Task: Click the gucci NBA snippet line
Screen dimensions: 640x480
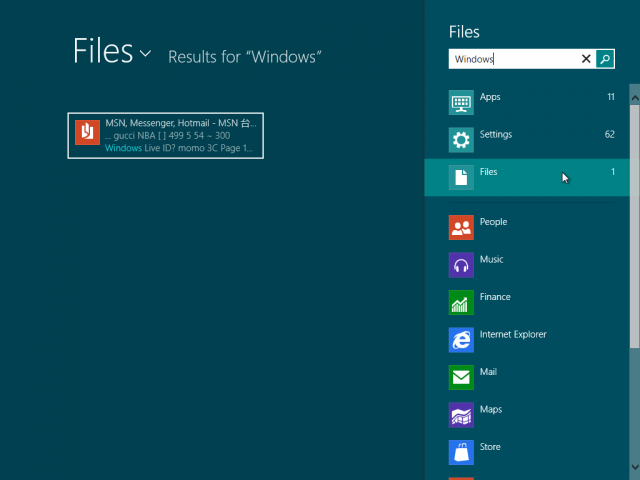Action: 168,136
